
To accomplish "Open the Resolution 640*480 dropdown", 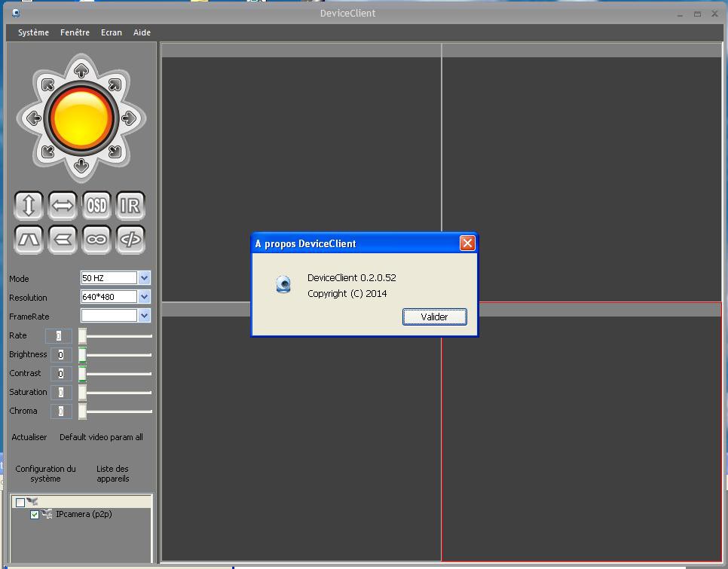I will pyautogui.click(x=145, y=297).
